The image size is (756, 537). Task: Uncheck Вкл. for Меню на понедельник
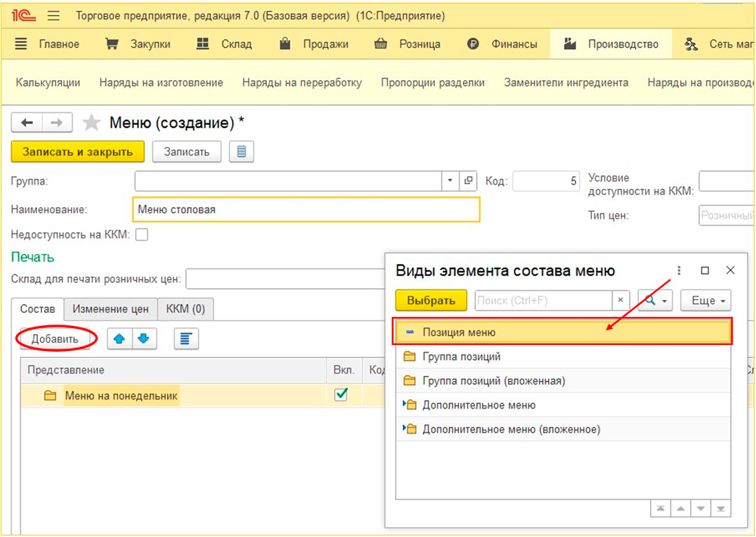pos(341,395)
